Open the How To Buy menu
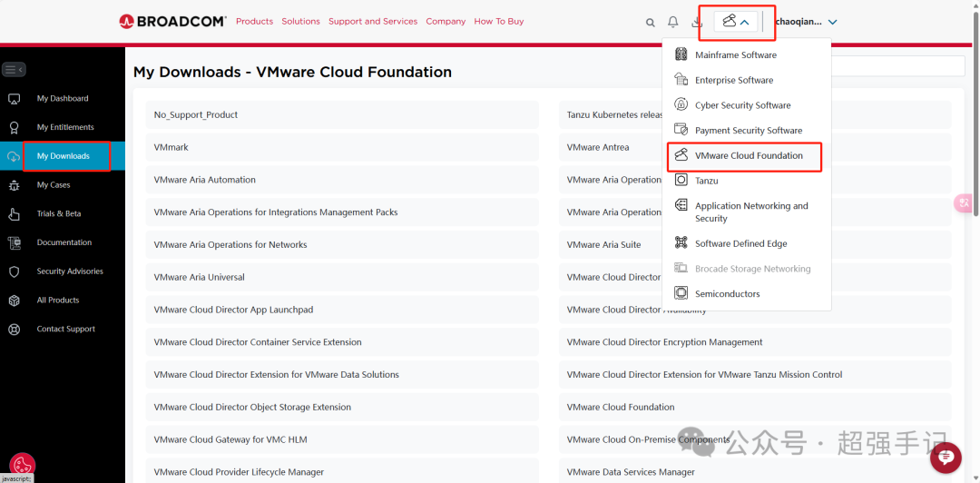This screenshot has height=483, width=980. click(499, 21)
